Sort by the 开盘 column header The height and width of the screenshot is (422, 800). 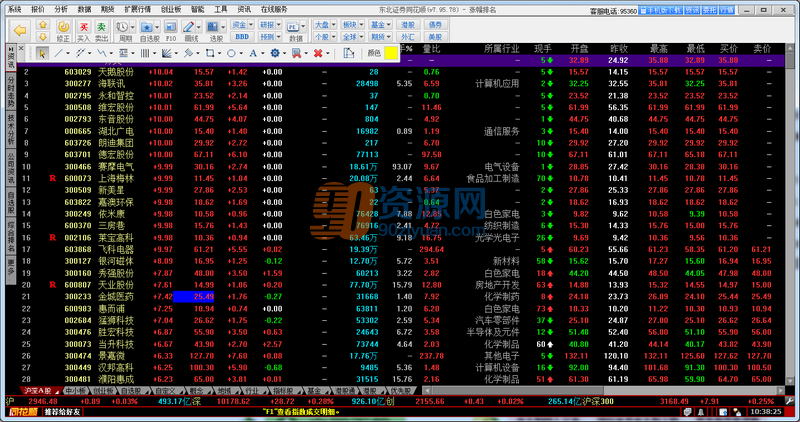(579, 49)
